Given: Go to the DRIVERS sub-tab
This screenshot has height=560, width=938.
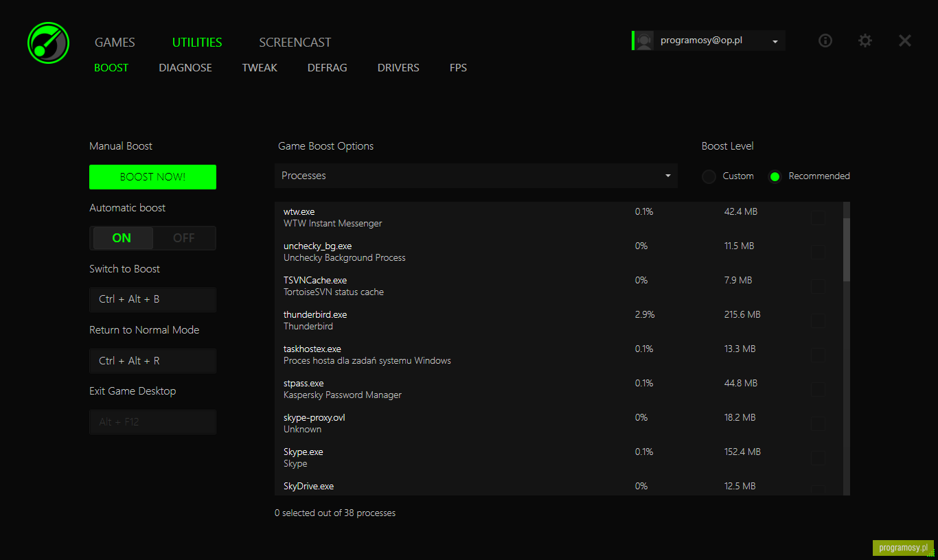Looking at the screenshot, I should click(x=398, y=68).
